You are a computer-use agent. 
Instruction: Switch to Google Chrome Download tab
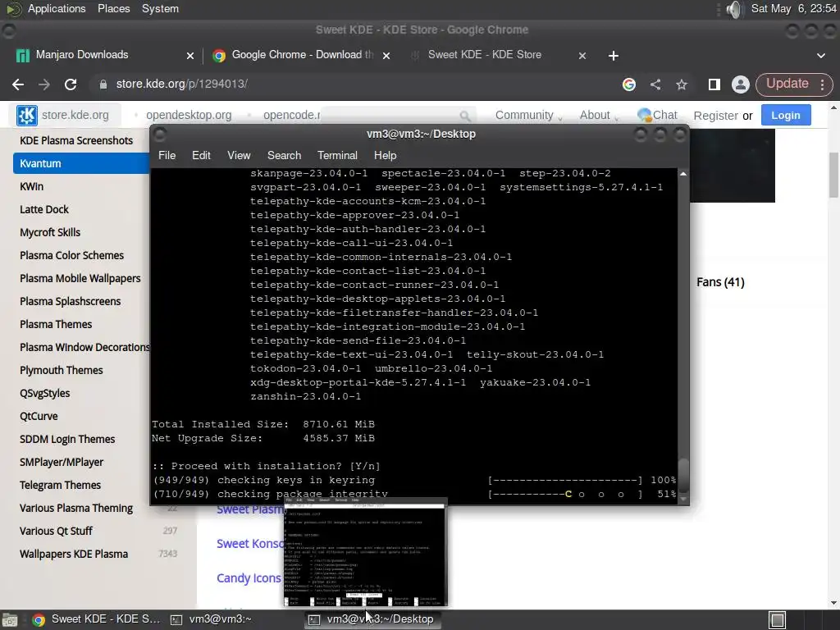303,55
